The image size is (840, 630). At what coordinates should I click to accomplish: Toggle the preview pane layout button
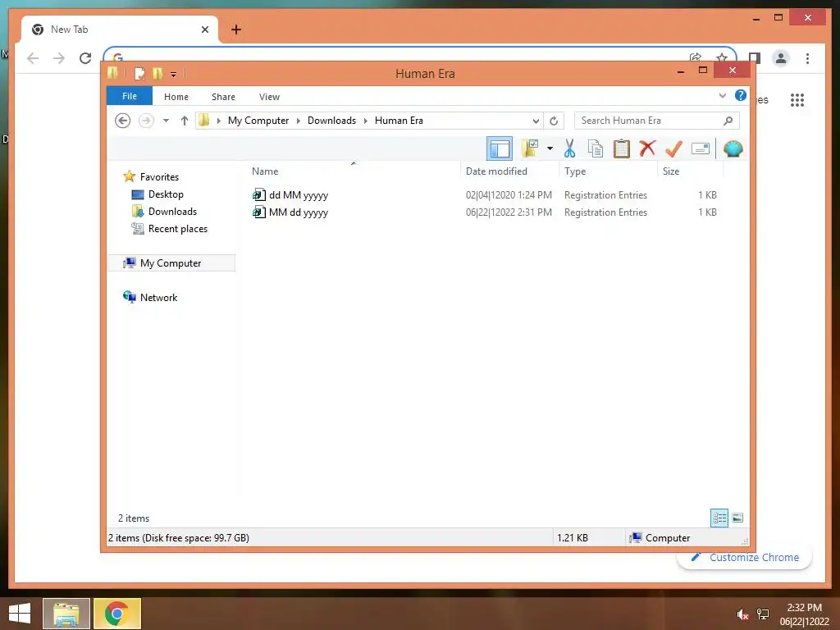click(x=500, y=148)
